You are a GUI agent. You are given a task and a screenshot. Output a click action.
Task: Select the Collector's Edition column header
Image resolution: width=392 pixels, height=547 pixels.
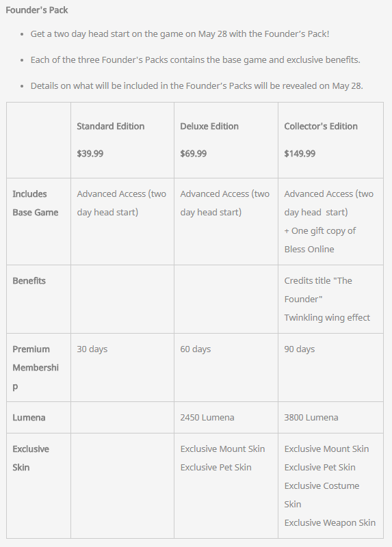coord(321,126)
